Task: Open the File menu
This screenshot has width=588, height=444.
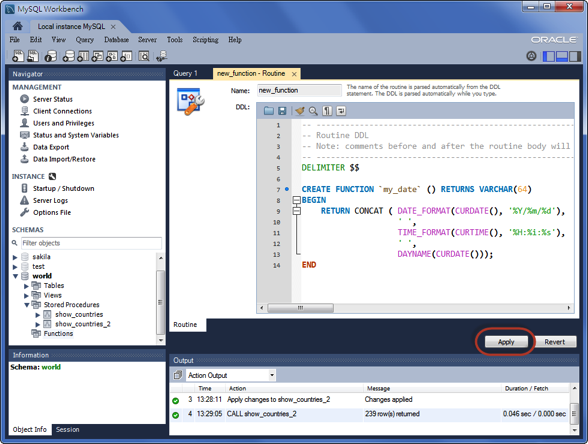Action: 15,39
